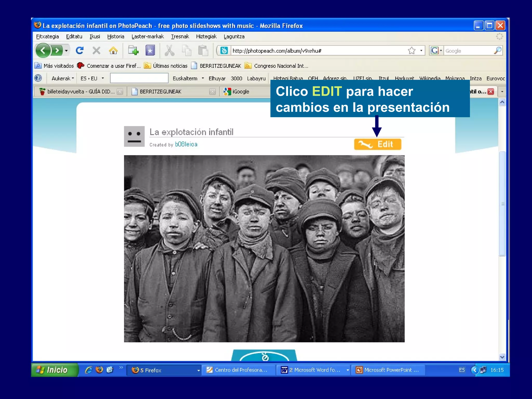The image size is (532, 399).
Task: Open the Hiztegiak menu
Action: (x=206, y=36)
